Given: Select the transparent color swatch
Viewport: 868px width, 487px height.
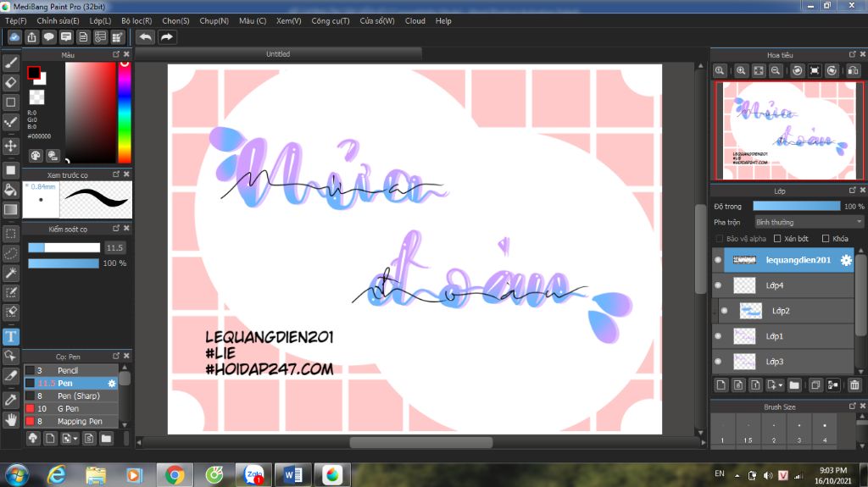Looking at the screenshot, I should (x=37, y=97).
